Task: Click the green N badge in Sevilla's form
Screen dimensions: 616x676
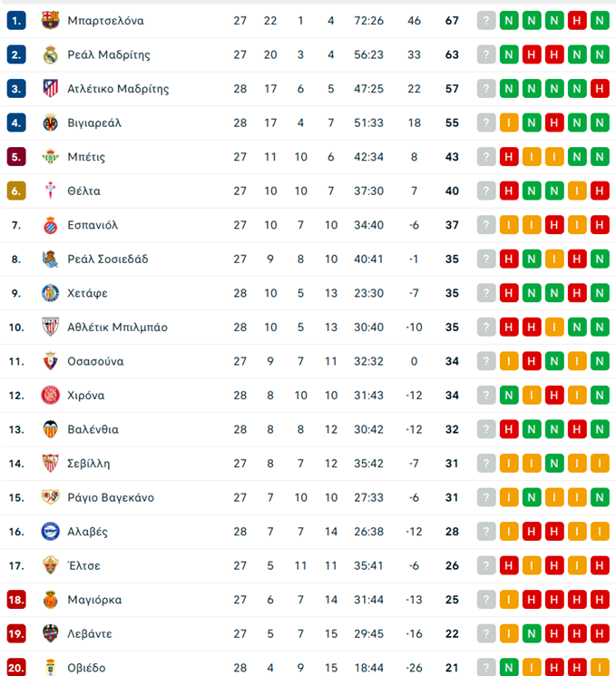Action: pyautogui.click(x=553, y=464)
